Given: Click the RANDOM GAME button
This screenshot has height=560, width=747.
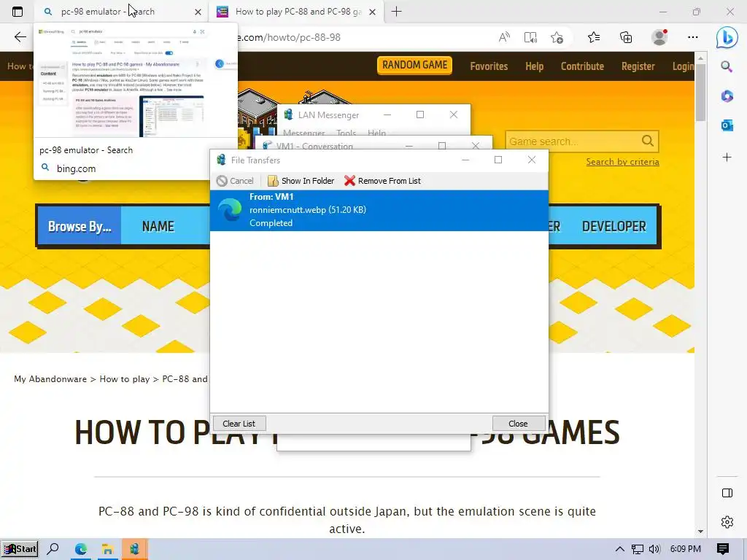Looking at the screenshot, I should pyautogui.click(x=414, y=65).
